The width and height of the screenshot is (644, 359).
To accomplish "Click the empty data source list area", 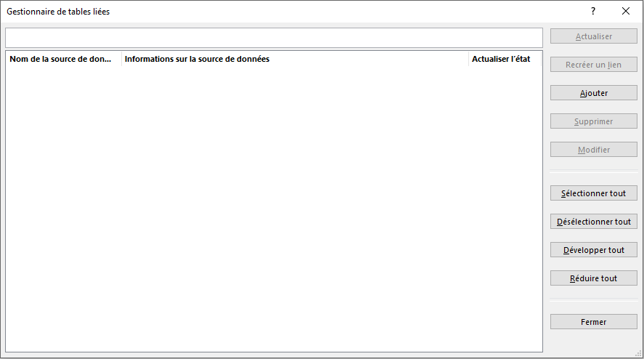I will point(274,211).
